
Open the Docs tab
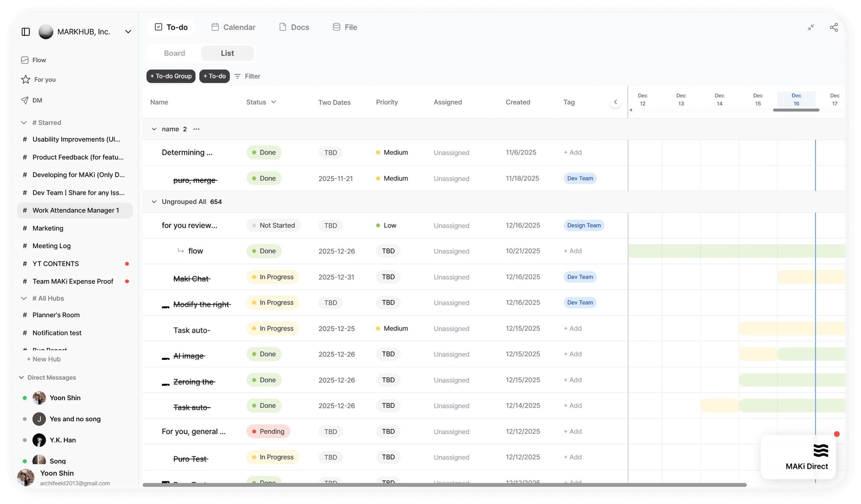(x=294, y=27)
